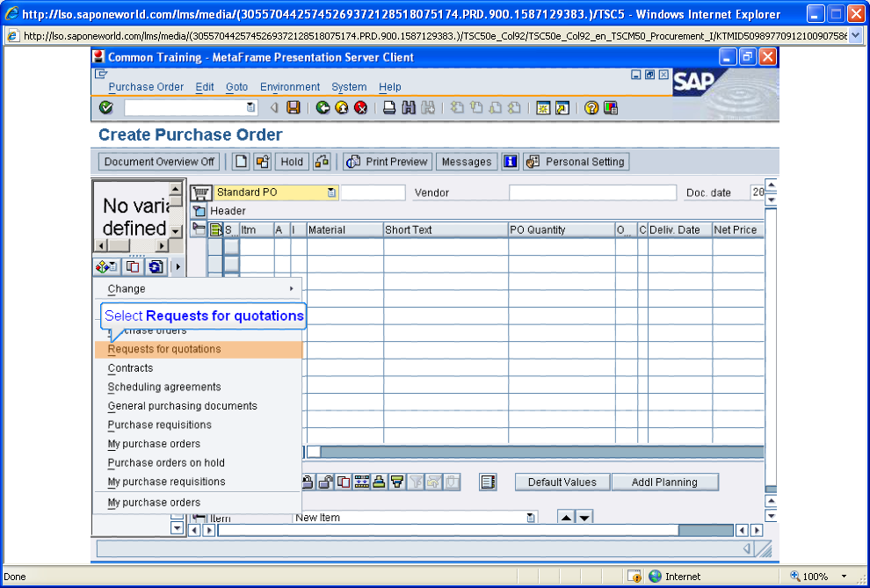Click the sort ascending icon in item toolbar
The width and height of the screenshot is (870, 588).
379,482
